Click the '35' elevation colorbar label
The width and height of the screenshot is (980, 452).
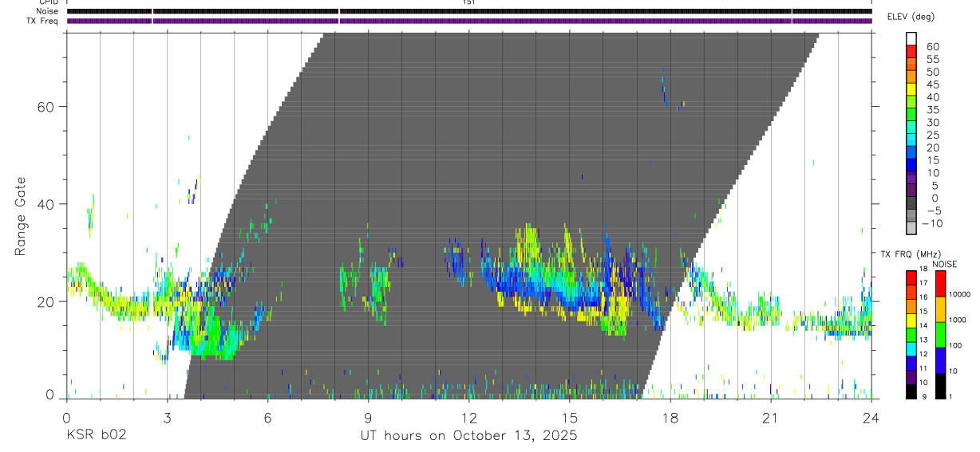point(933,110)
